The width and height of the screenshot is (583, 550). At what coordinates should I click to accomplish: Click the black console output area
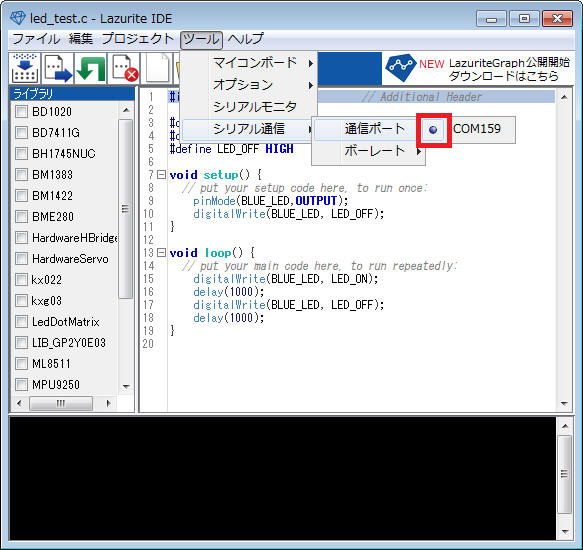[x=283, y=478]
